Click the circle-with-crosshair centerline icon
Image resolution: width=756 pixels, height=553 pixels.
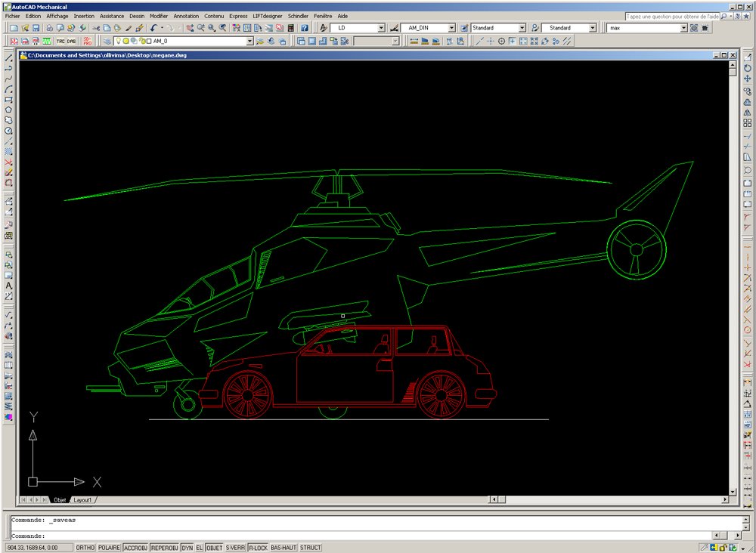[x=501, y=42]
